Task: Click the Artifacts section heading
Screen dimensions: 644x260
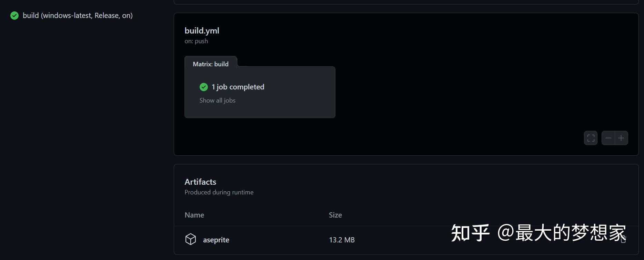Action: click(x=200, y=182)
